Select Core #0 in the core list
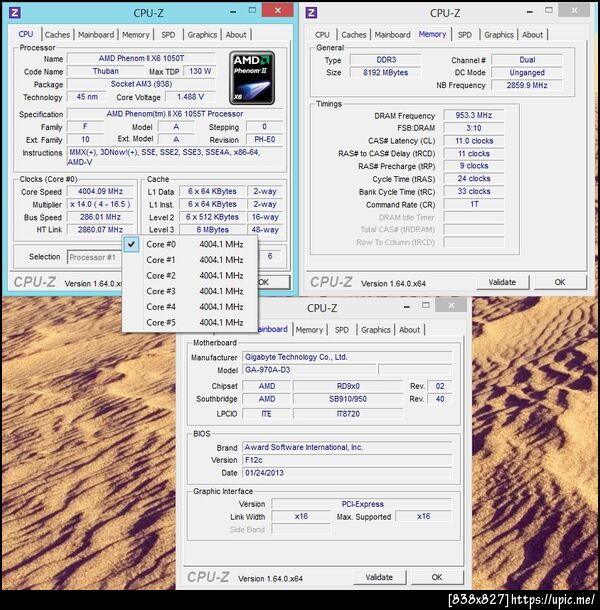The height and width of the screenshot is (610, 600). pyautogui.click(x=189, y=244)
